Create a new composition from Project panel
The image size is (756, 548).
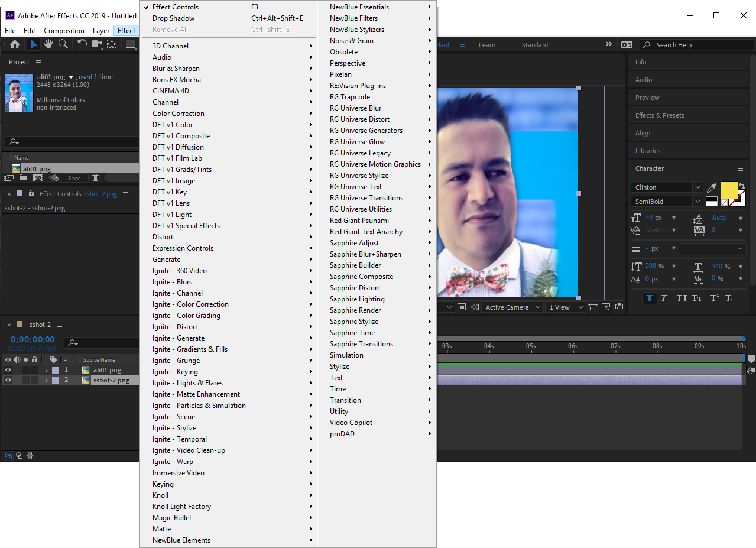[x=38, y=178]
